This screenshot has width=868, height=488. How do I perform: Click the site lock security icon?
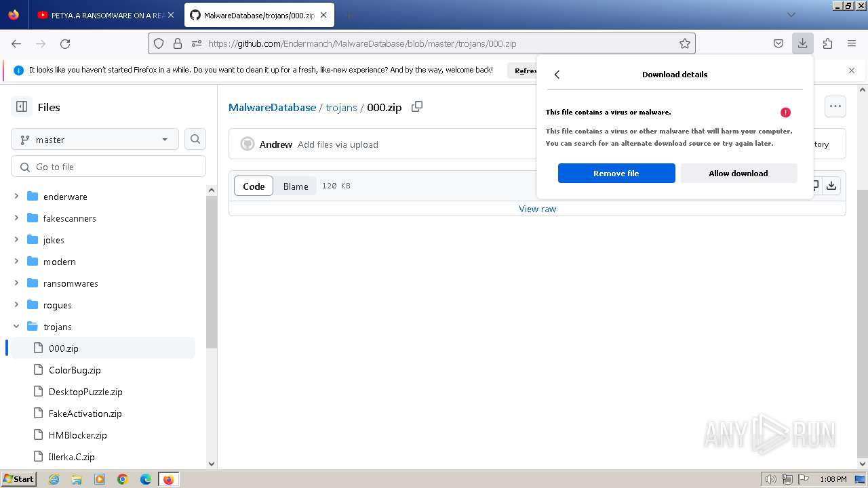coord(178,43)
